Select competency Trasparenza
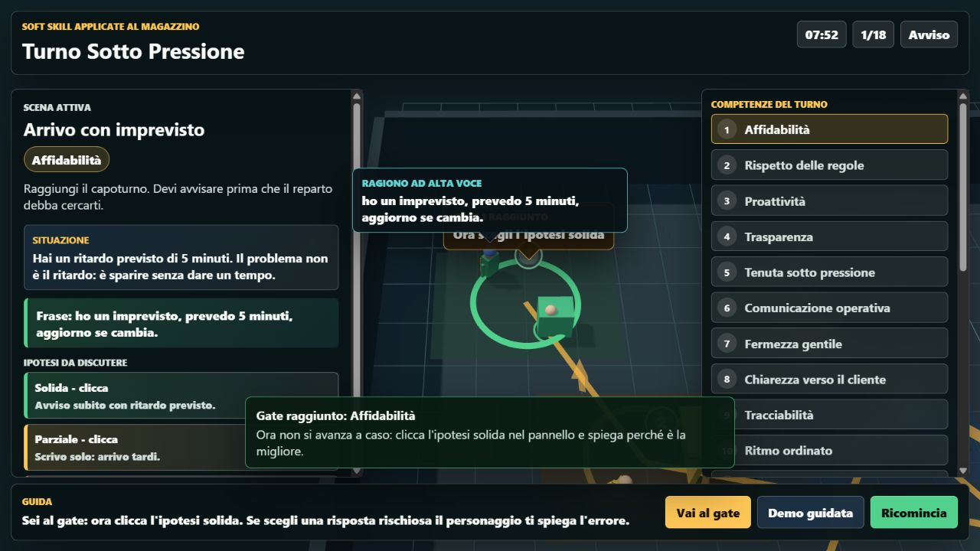 pos(829,236)
